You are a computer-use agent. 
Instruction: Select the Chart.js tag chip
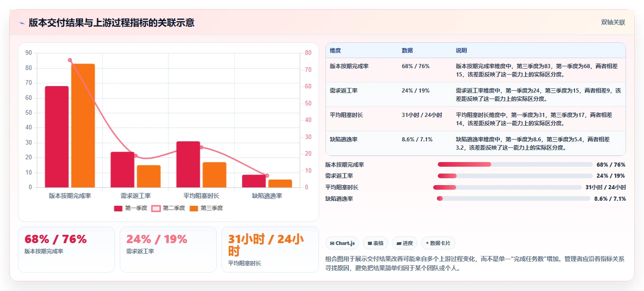tap(342, 243)
